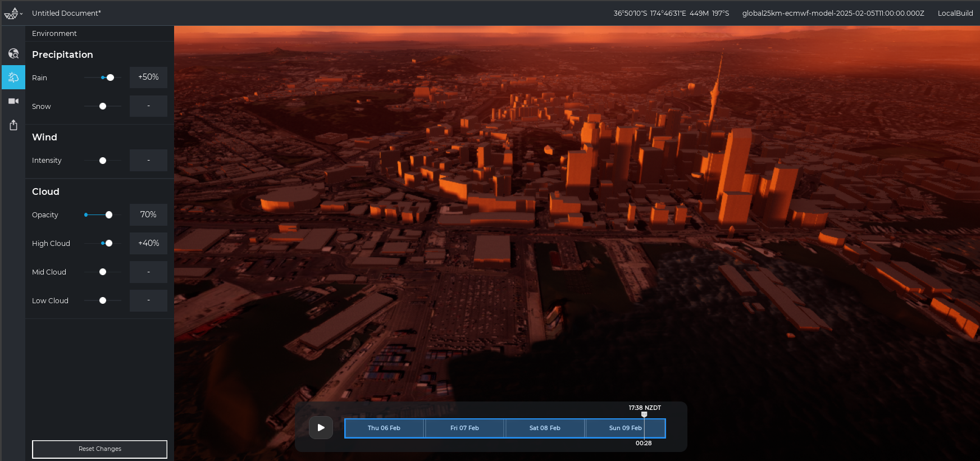Adjust the Mid Cloud slider handle
Screen dimensions: 980x461
pos(103,272)
